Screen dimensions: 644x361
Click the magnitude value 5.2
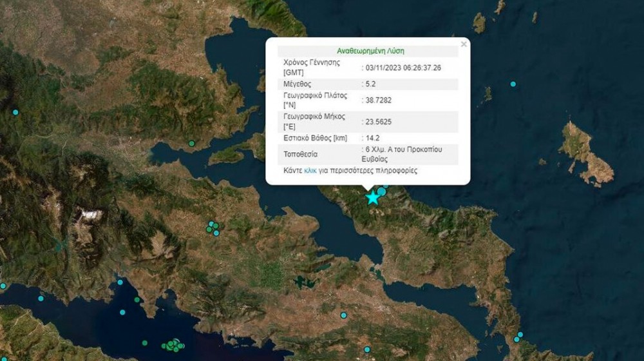click(x=370, y=84)
